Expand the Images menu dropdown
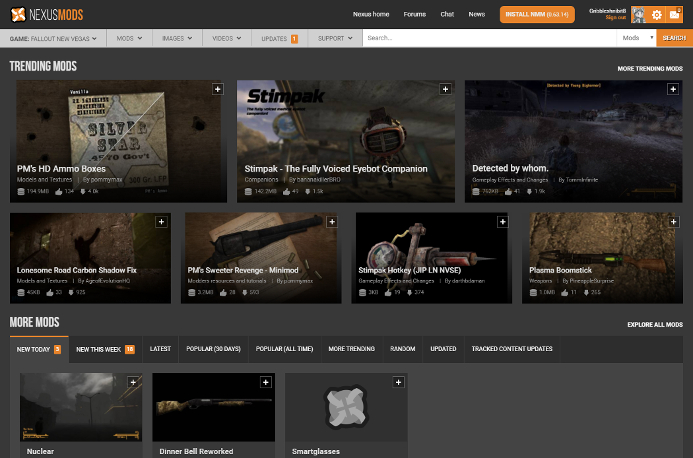 click(x=177, y=38)
